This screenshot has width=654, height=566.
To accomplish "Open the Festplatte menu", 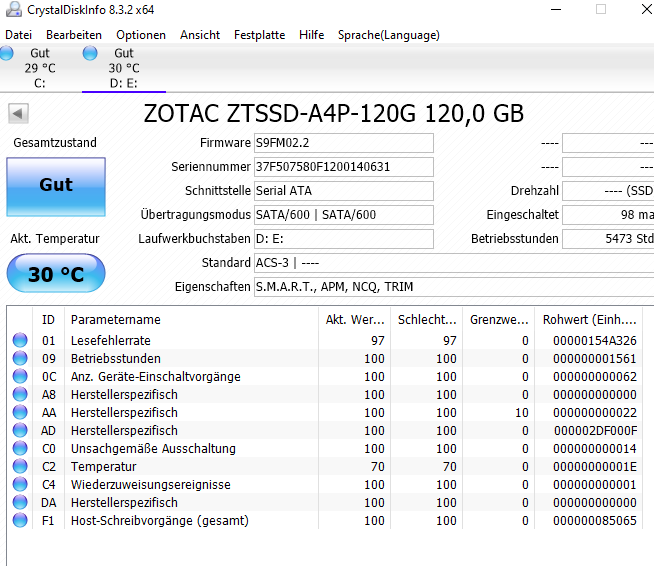I will [x=259, y=35].
